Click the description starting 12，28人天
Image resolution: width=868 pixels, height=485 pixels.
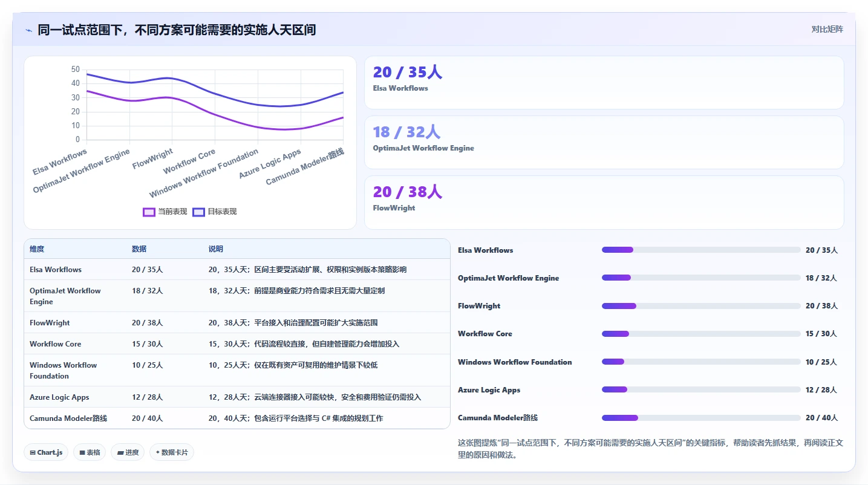[x=315, y=397]
